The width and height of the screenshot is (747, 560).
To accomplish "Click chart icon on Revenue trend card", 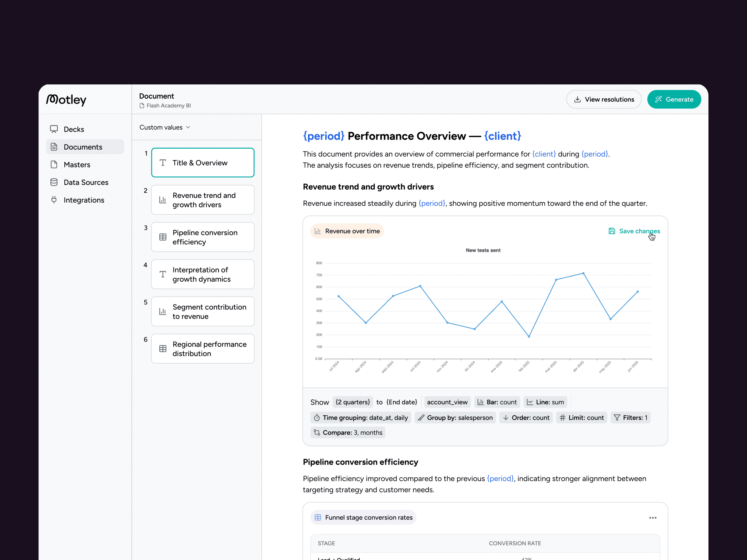I will point(163,200).
